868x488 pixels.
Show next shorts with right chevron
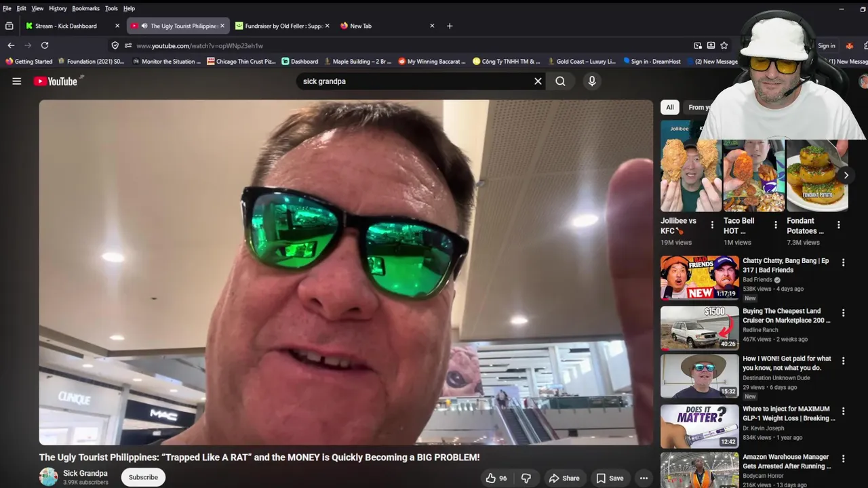tap(846, 175)
